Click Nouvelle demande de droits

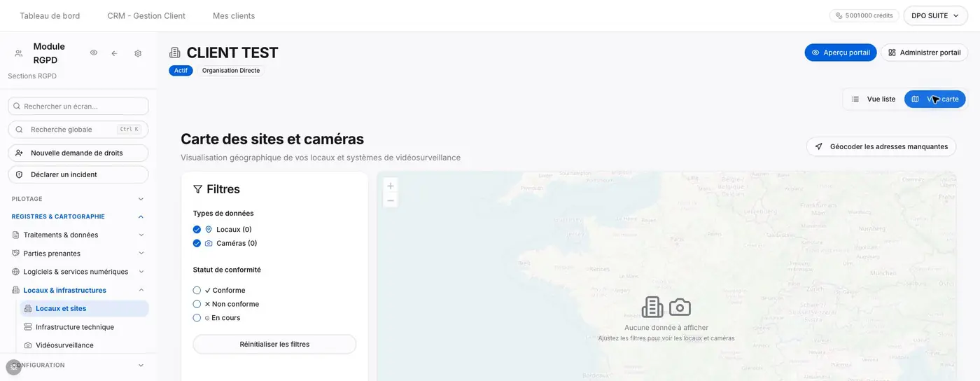pyautogui.click(x=78, y=153)
